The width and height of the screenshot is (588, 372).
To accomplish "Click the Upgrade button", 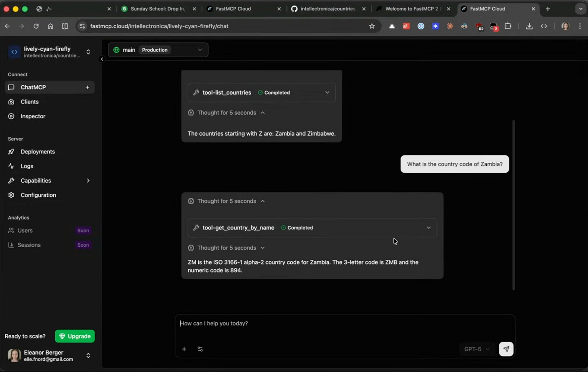I will click(x=75, y=336).
